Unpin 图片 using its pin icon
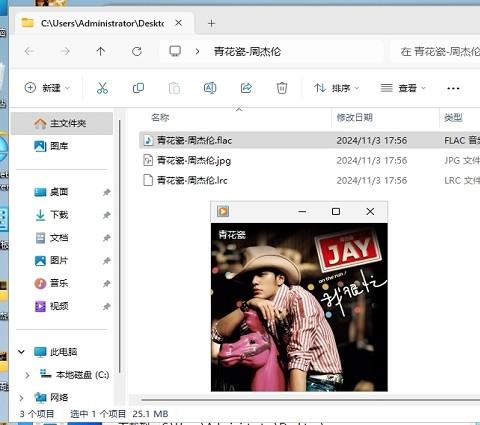 coord(107,260)
